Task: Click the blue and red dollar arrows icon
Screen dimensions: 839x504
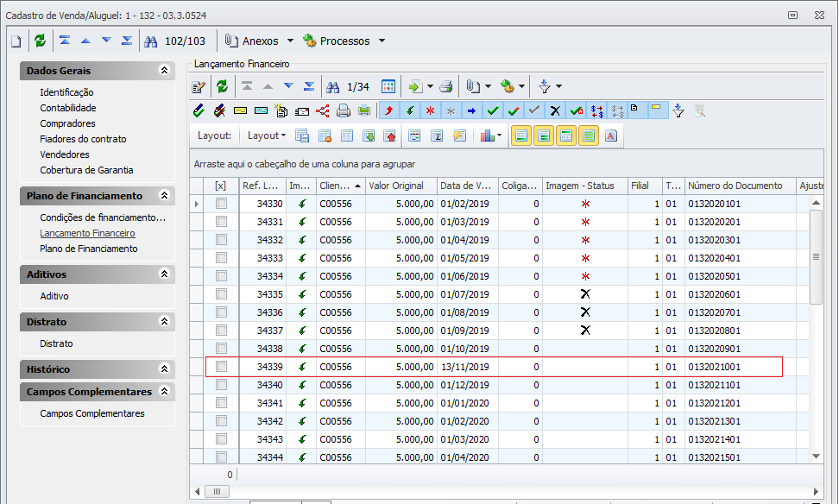Action: pyautogui.click(x=597, y=110)
